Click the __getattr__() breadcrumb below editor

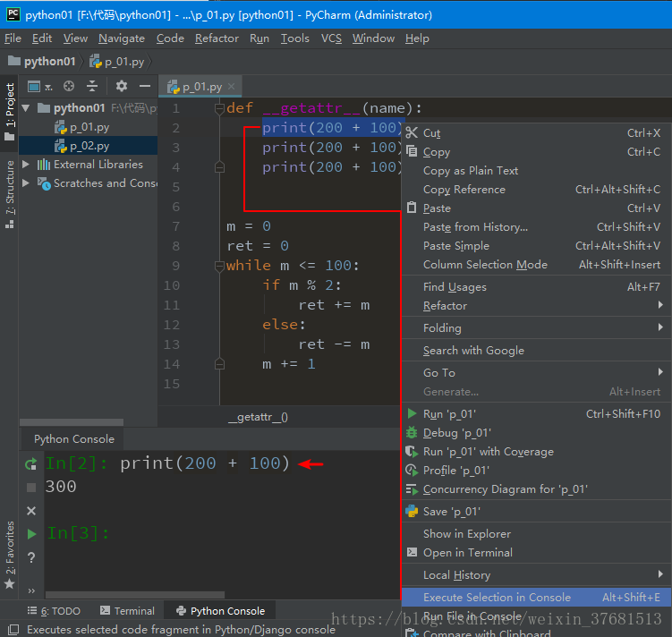click(258, 417)
